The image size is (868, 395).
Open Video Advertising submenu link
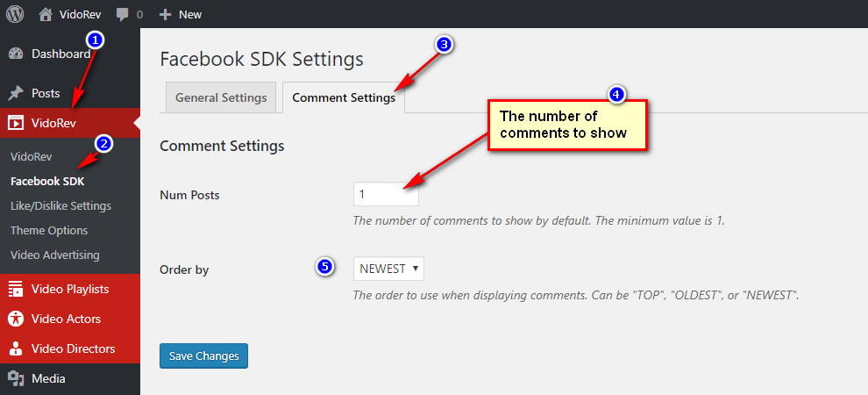(x=54, y=255)
